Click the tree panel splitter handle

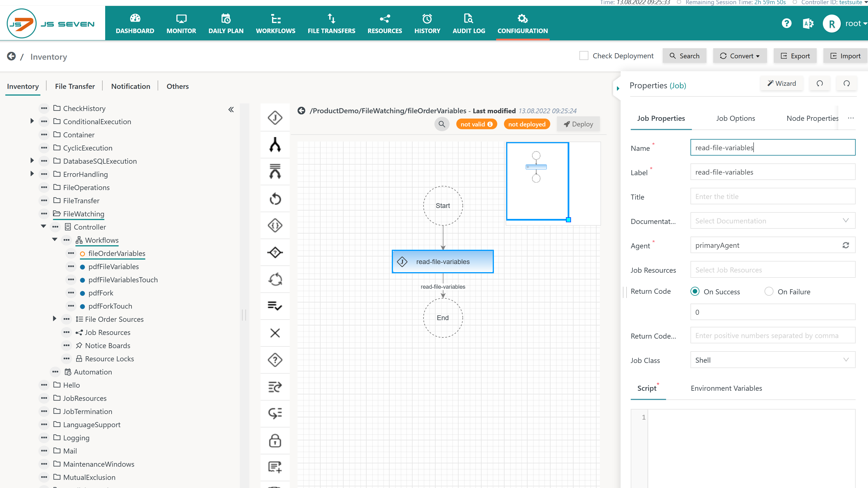tap(244, 314)
